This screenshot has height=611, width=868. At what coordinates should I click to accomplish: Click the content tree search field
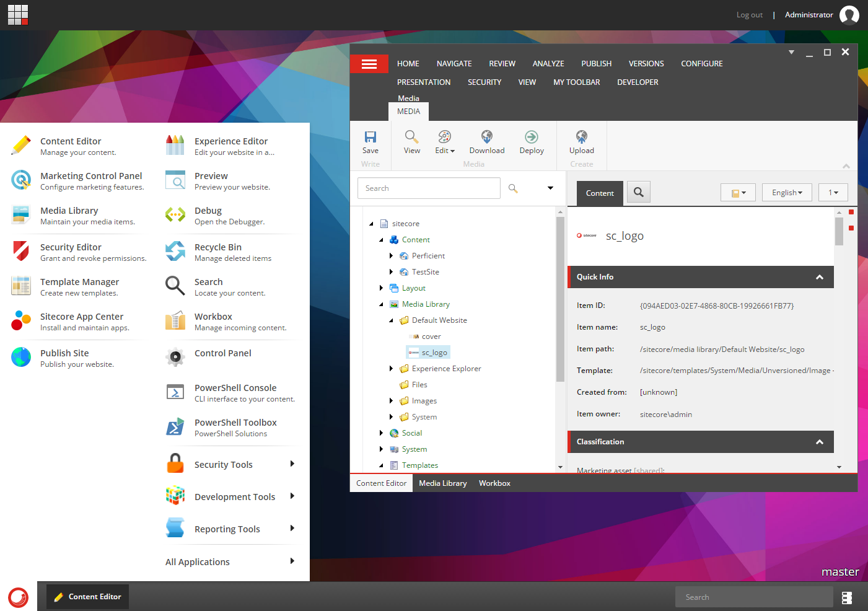429,188
